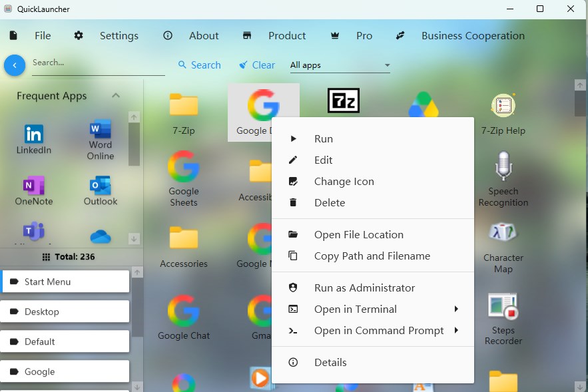Open the OneDrive cloud icon
The height and width of the screenshot is (392, 588).
(100, 236)
